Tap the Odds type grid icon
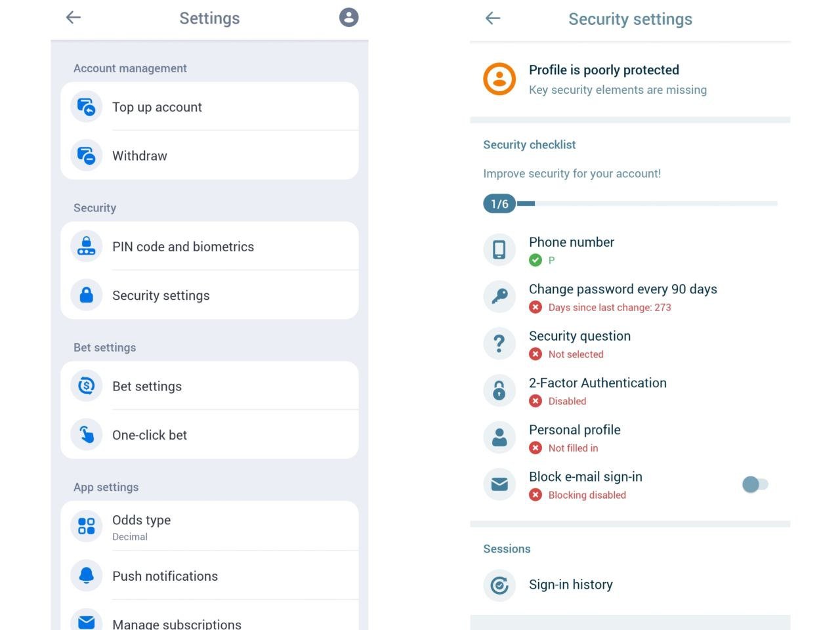 point(86,526)
